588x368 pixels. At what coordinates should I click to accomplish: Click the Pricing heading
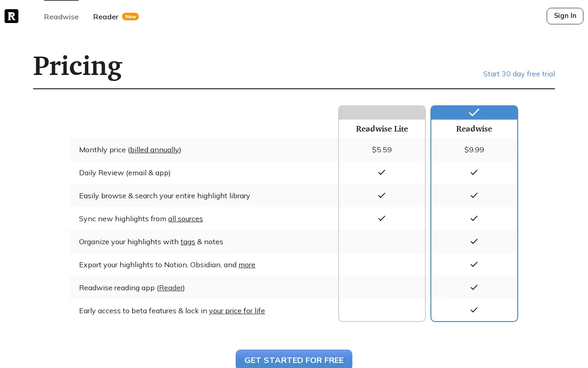pyautogui.click(x=78, y=66)
